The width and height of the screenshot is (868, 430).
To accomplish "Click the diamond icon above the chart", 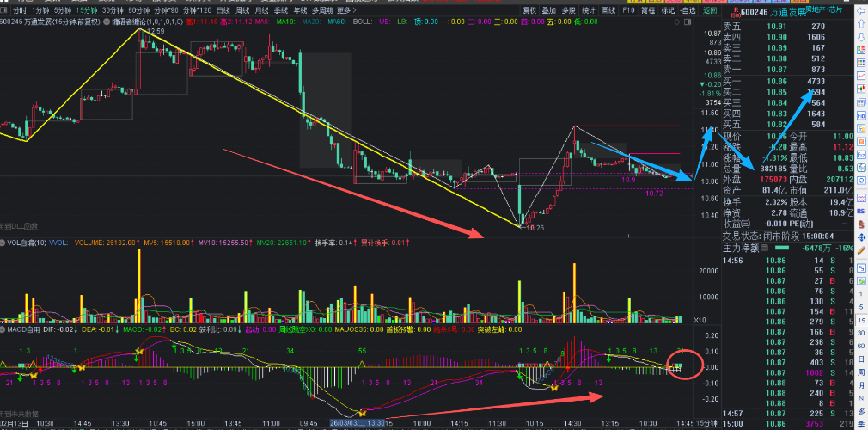I will click(677, 21).
